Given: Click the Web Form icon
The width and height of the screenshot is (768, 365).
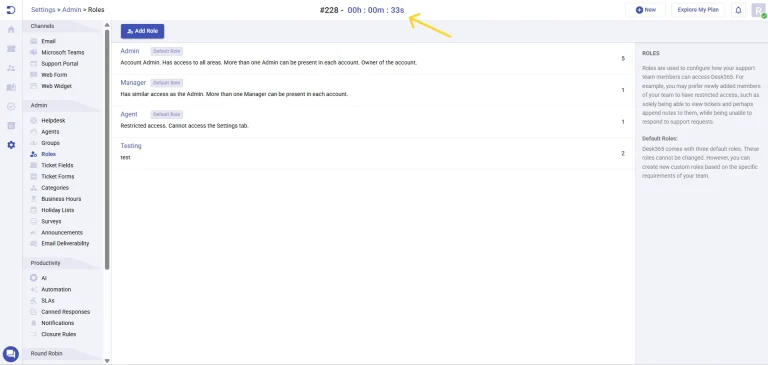Looking at the screenshot, I should pos(33,75).
